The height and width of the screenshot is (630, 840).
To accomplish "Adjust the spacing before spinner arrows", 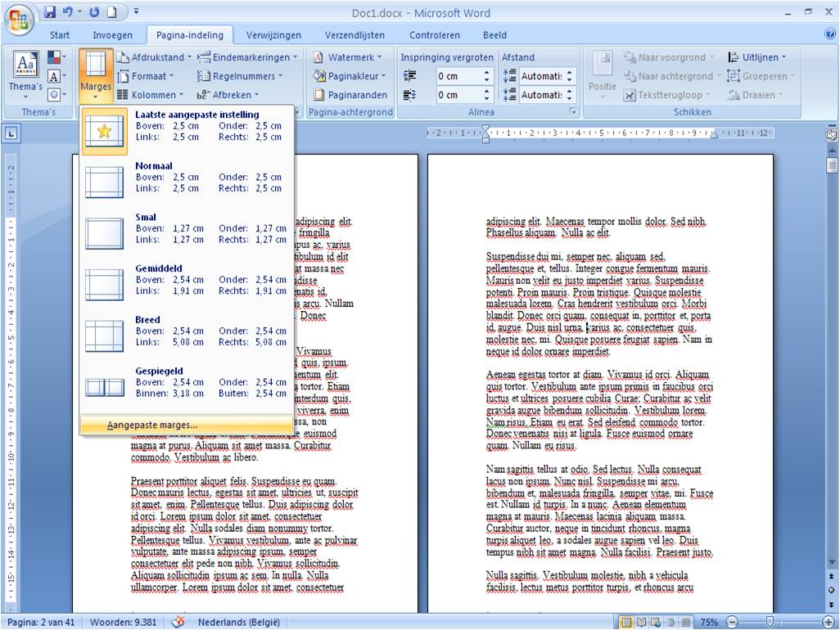I will (570, 76).
